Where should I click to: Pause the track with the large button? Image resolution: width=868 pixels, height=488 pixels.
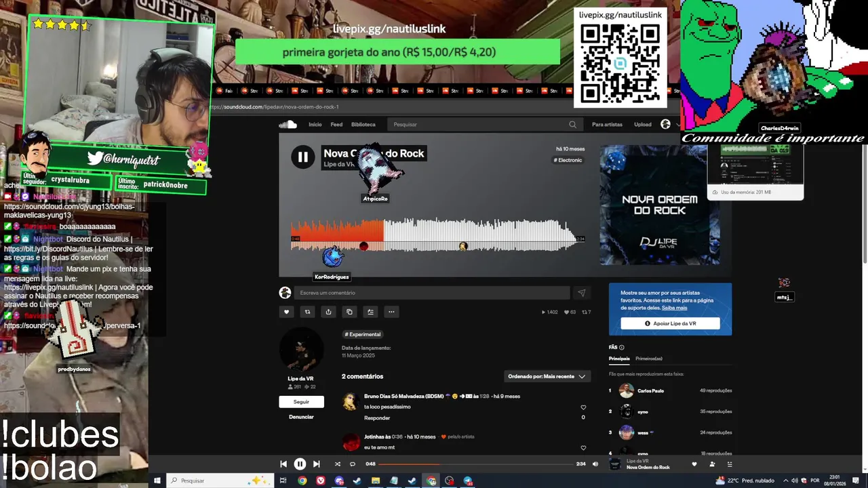[303, 157]
